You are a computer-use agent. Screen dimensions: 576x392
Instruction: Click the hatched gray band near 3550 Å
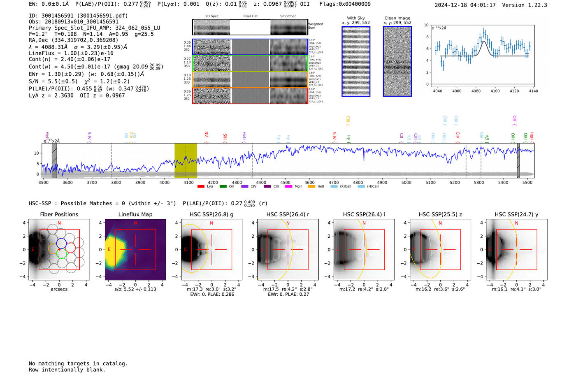pyautogui.click(x=54, y=160)
